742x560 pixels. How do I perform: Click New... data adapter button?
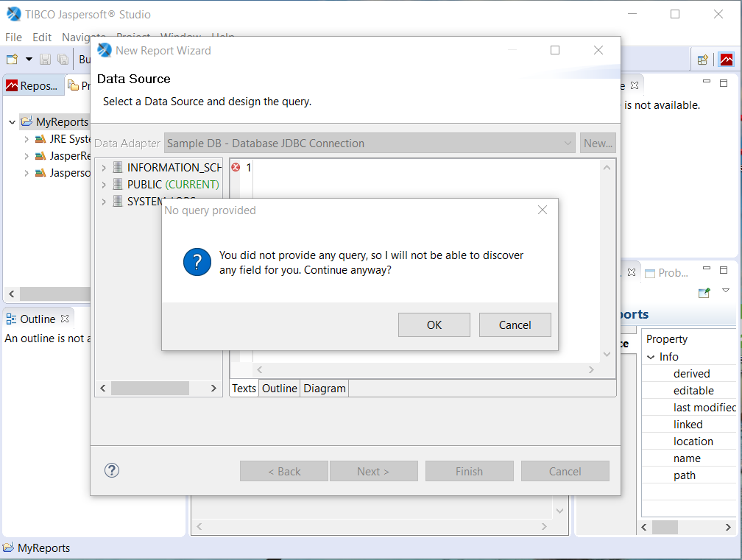tap(598, 143)
